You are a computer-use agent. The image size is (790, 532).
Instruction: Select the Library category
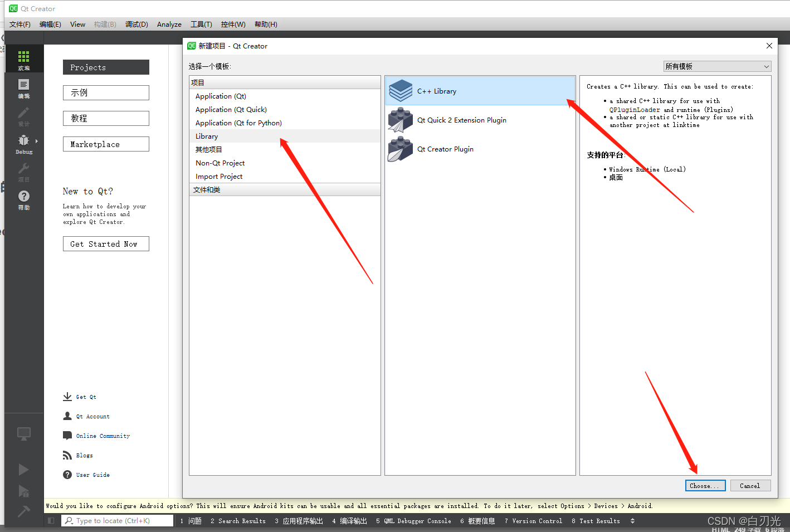(285, 136)
